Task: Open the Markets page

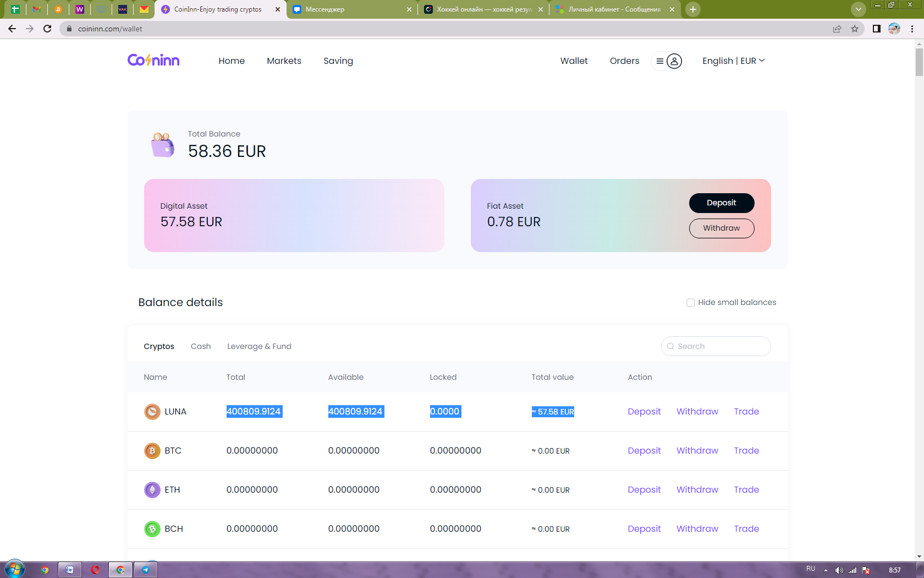Action: pos(284,61)
